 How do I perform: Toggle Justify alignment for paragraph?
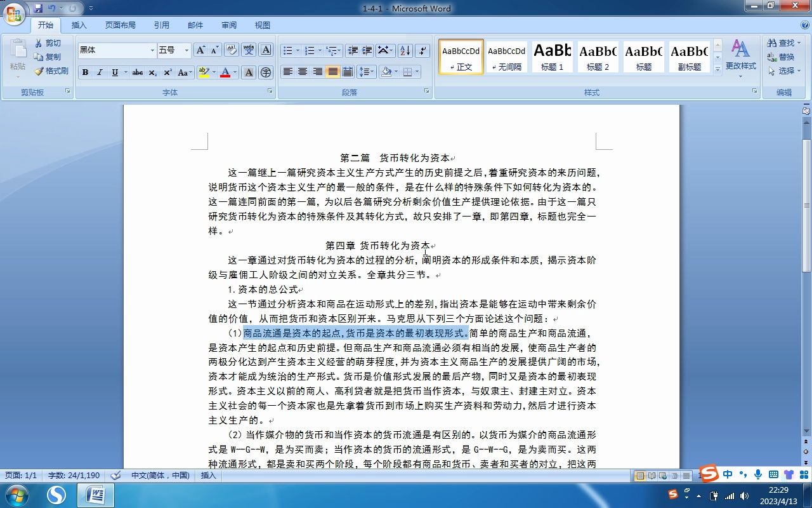tap(332, 72)
